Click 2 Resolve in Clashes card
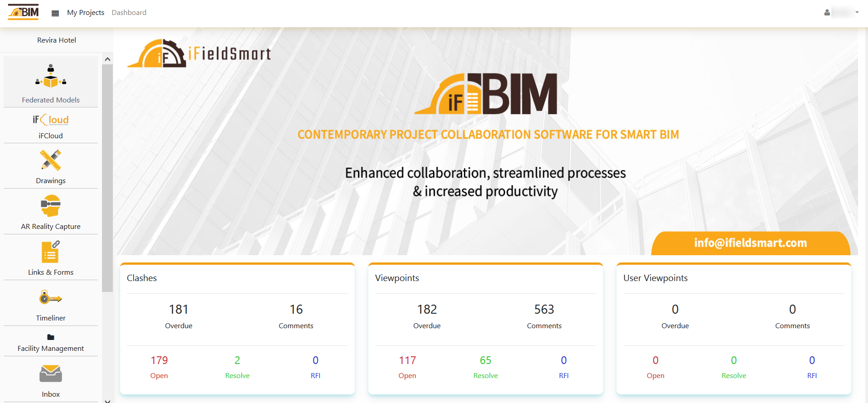This screenshot has width=868, height=403. click(237, 367)
